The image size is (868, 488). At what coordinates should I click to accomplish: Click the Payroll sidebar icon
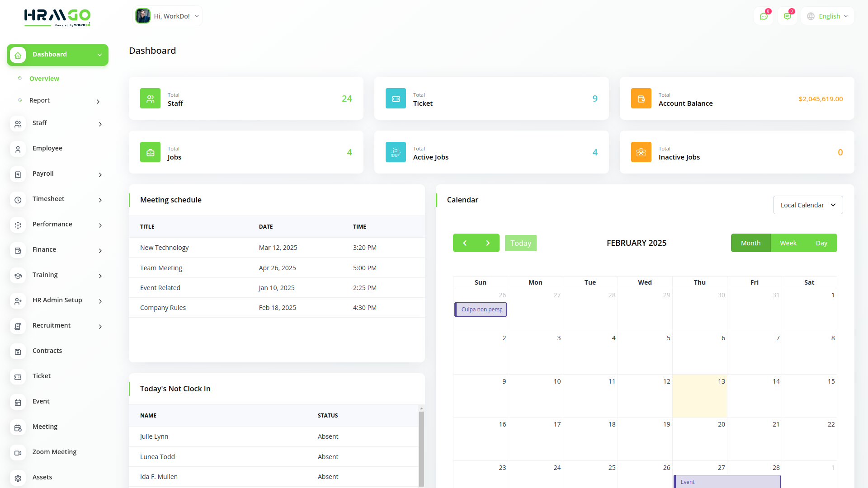(x=18, y=174)
